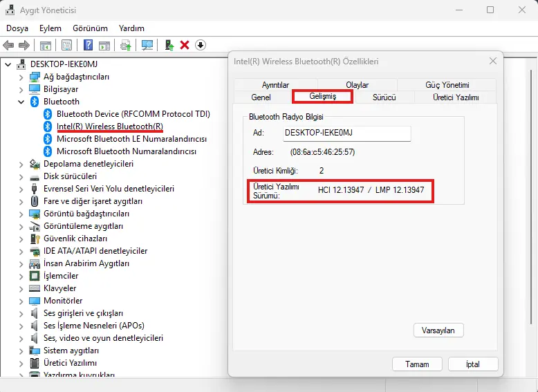The height and width of the screenshot is (392, 538).
Task: Click the enable device green arrow icon
Action: pyautogui.click(x=169, y=45)
